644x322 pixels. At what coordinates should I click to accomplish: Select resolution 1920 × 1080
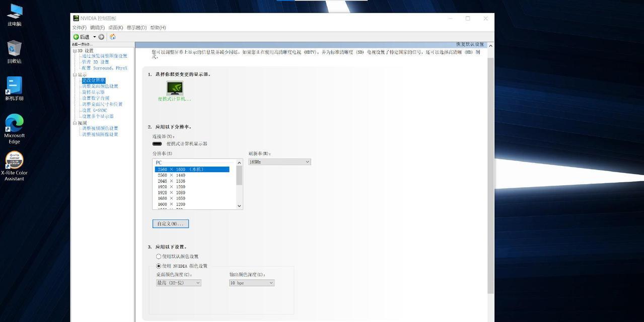pos(171,193)
